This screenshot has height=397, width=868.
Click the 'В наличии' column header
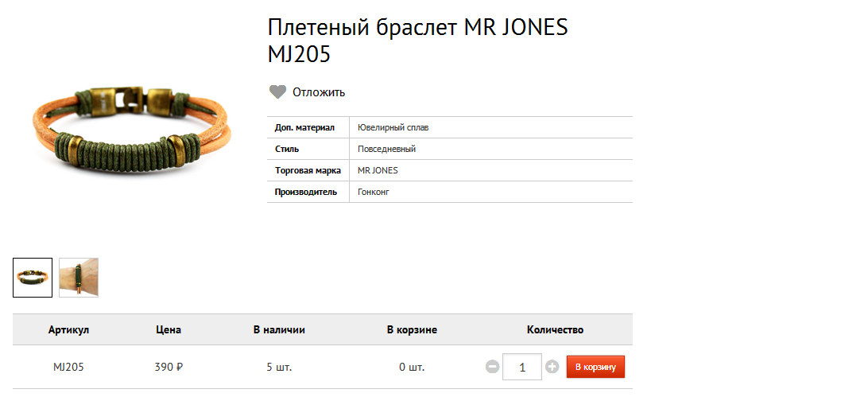point(280,330)
